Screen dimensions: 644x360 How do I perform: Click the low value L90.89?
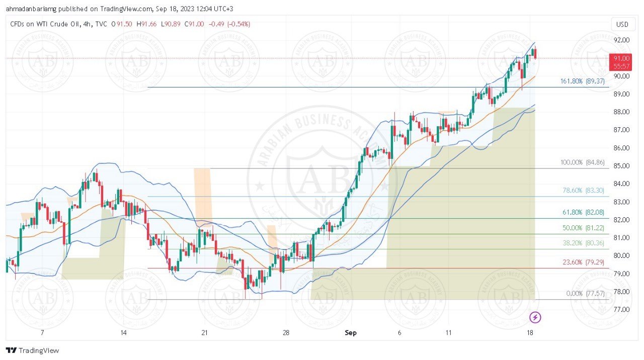172,24
